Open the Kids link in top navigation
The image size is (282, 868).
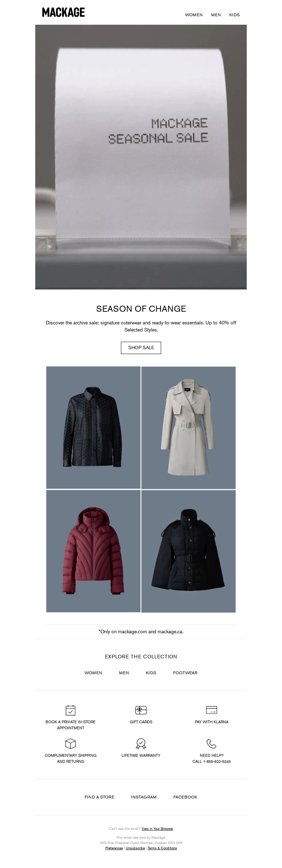234,15
